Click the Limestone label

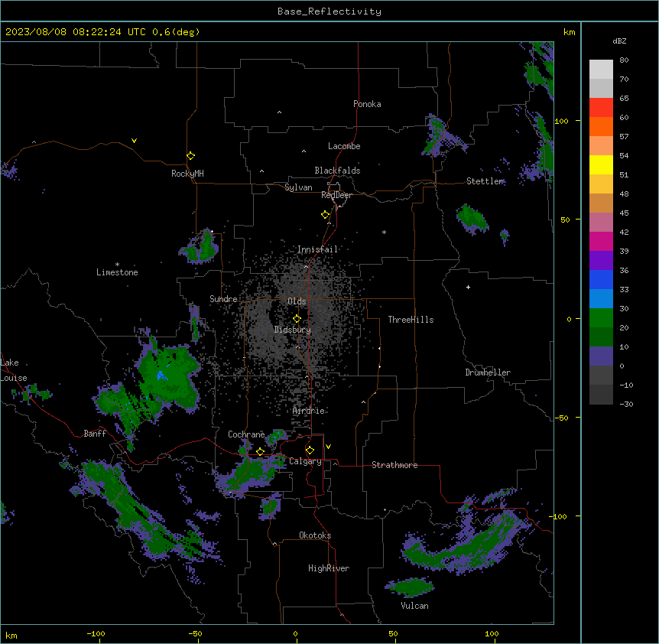click(117, 272)
